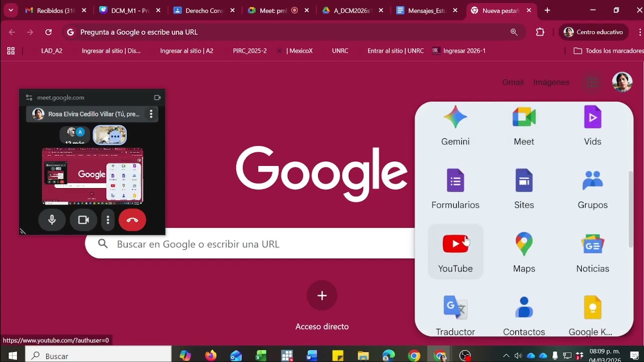Open Google Keep from apps grid
The height and width of the screenshot is (362, 644).
(x=592, y=315)
